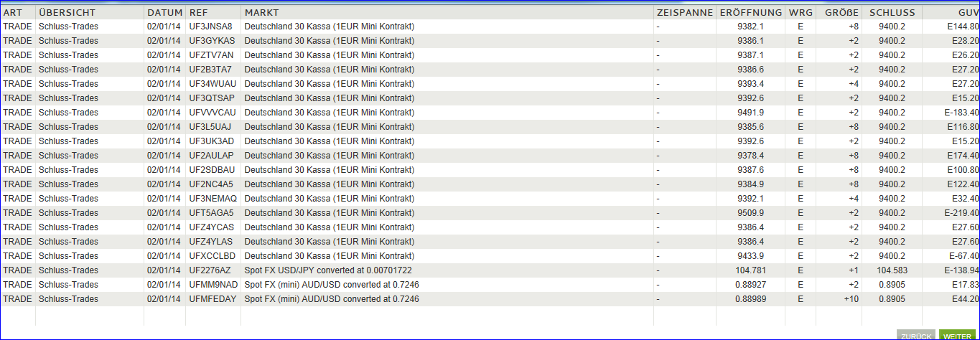Click market text of row UFMFEDAY
This screenshot has height=340, width=980.
click(x=332, y=299)
